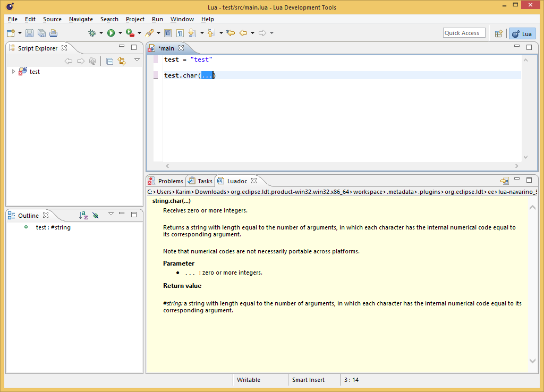Click Last Edit Location icon
This screenshot has height=392, width=544.
231,33
